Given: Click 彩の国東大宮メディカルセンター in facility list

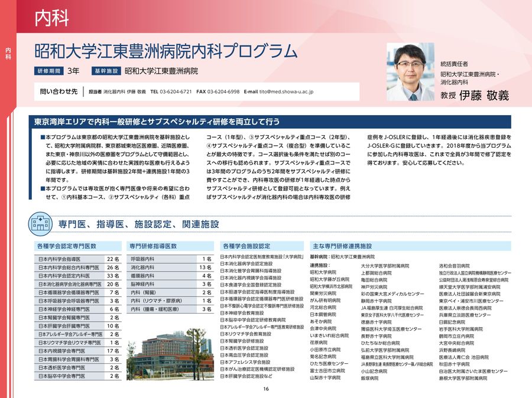Looking at the screenshot, I should [392, 294].
